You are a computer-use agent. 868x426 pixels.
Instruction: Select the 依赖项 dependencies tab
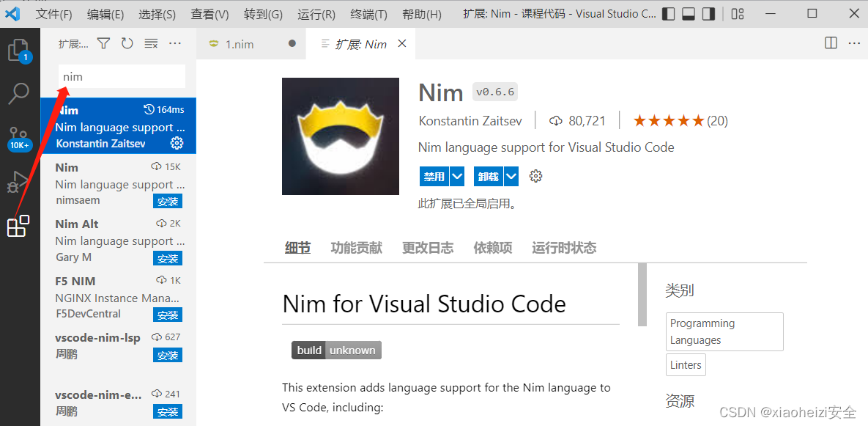493,248
